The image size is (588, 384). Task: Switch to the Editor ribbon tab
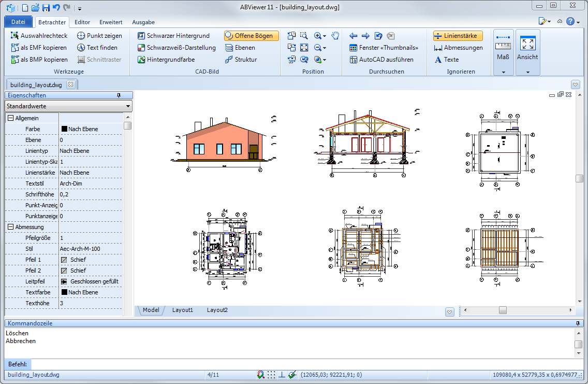82,22
